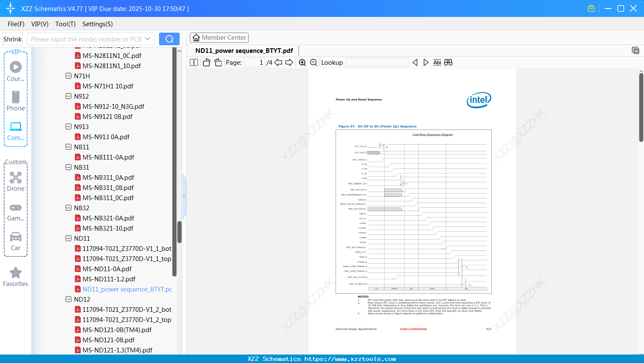Select the ND11_power sequence_BTYT.pdf tab

[x=244, y=51]
